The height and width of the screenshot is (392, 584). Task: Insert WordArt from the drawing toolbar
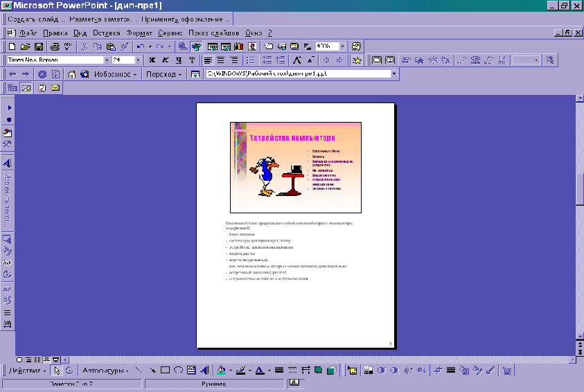(205, 371)
